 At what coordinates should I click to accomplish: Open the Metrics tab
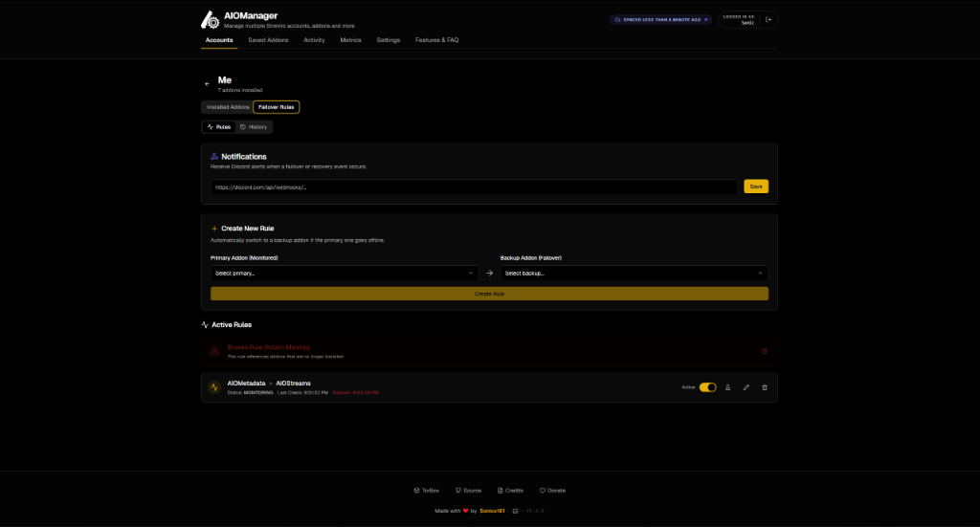[x=350, y=40]
